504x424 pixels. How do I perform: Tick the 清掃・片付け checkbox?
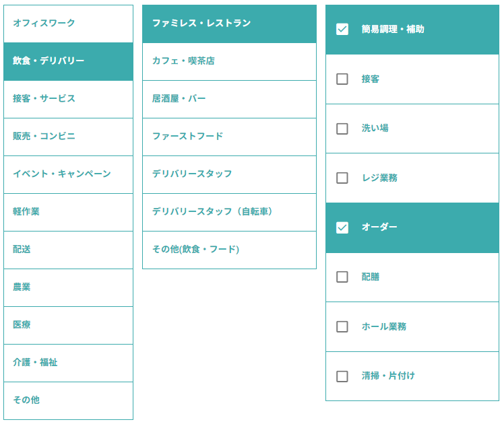(x=342, y=376)
